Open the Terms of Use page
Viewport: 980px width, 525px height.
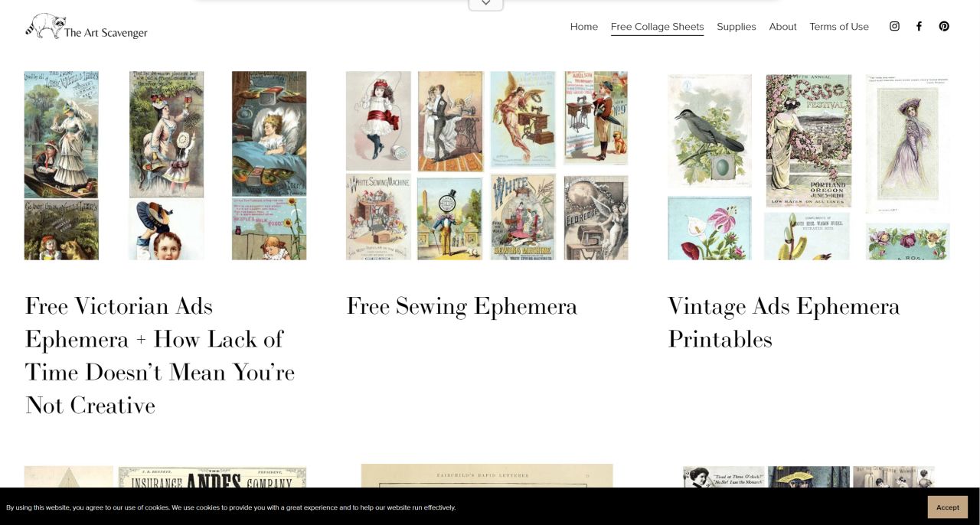click(x=839, y=27)
